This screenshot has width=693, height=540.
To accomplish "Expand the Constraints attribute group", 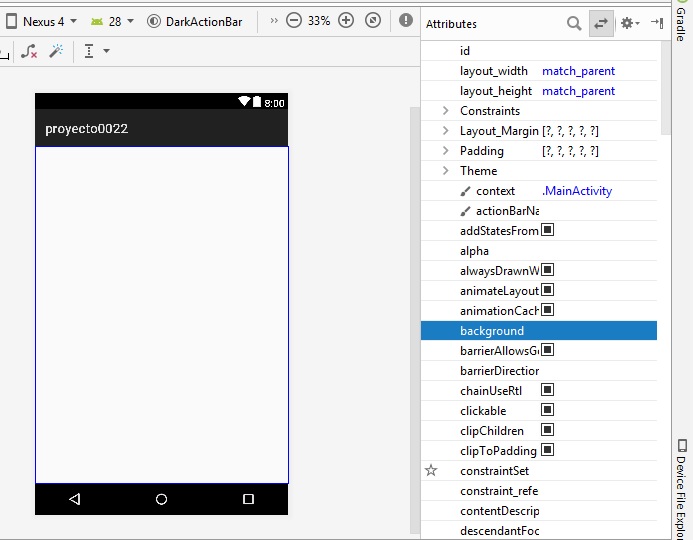I will [x=445, y=111].
